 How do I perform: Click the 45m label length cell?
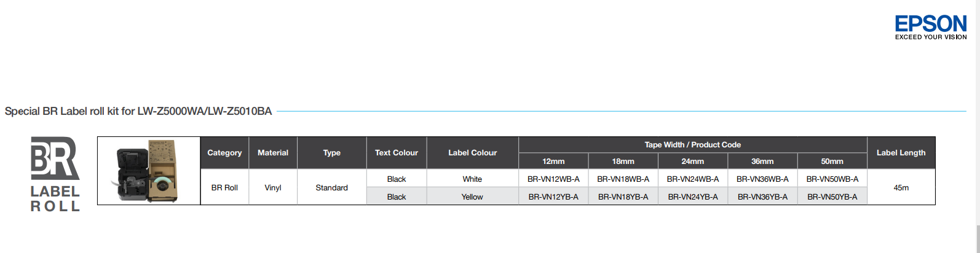[x=901, y=188]
